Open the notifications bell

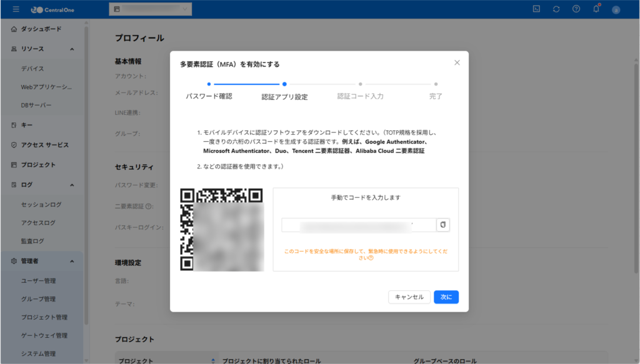(596, 9)
